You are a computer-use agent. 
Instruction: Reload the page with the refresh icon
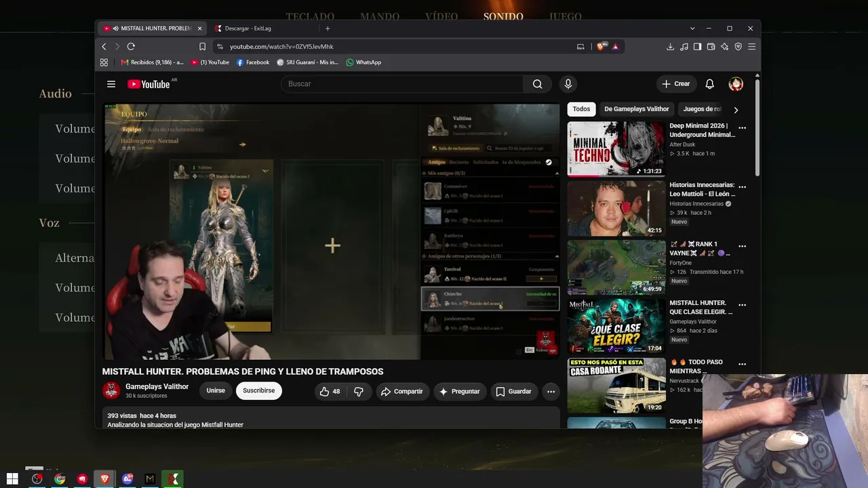pos(131,47)
